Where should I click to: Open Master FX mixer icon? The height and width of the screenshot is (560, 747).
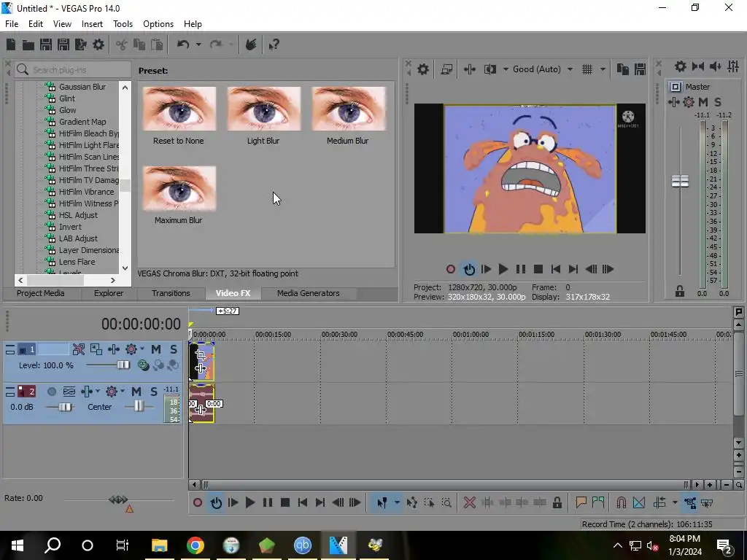732,66
